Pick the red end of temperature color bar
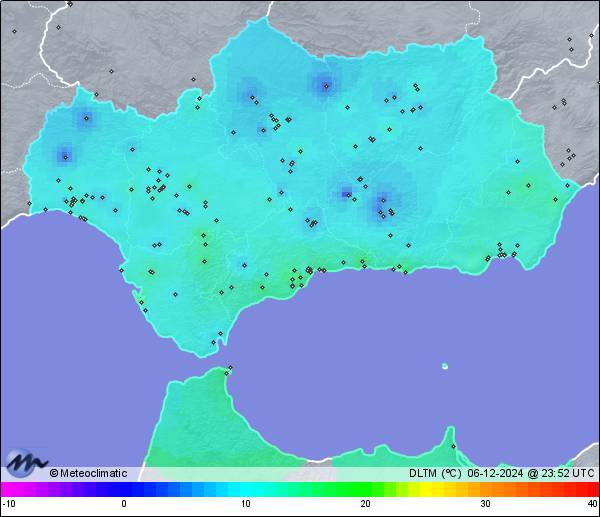Viewport: 600px width, 517px height. pyautogui.click(x=592, y=489)
